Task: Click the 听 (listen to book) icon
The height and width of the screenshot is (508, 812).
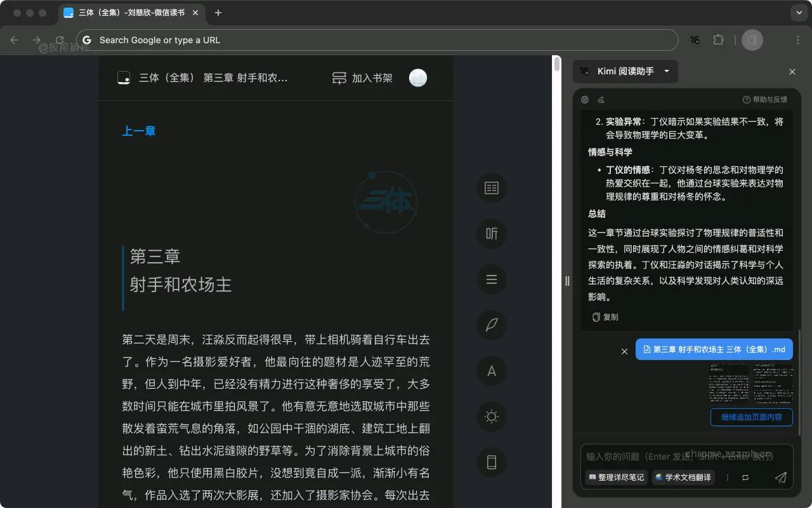Action: [492, 234]
